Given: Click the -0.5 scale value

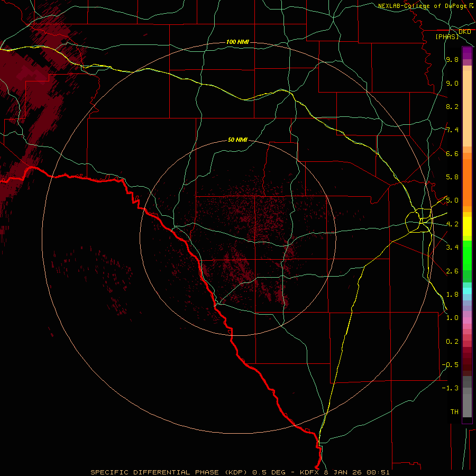Looking at the screenshot, I should pyautogui.click(x=450, y=365).
